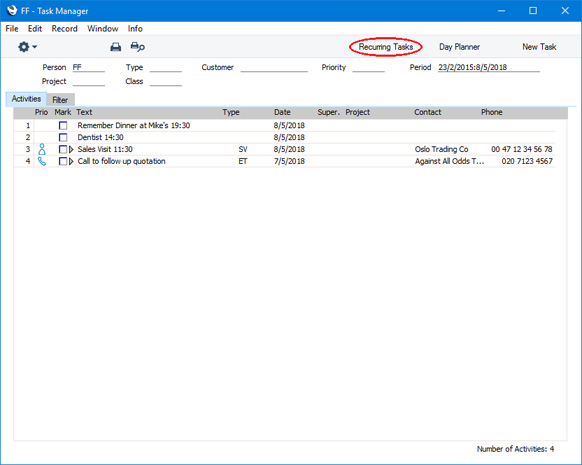Click the printer icon in toolbar

(116, 47)
